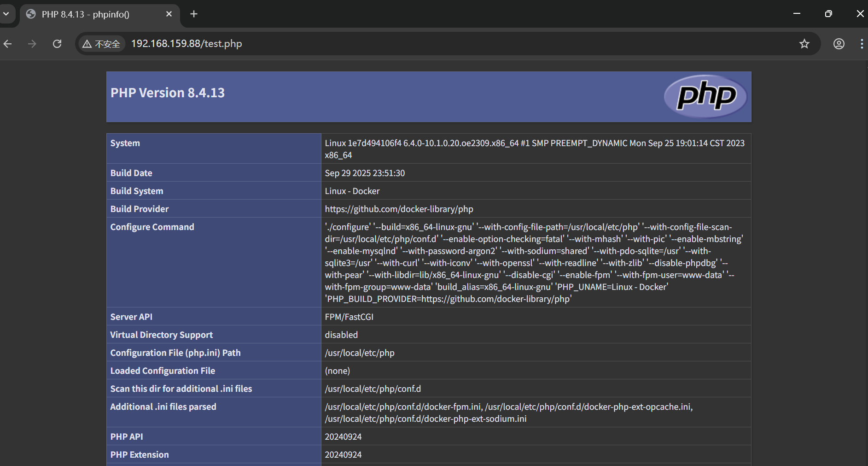Click the Build Provider github URL value
Image resolution: width=868 pixels, height=466 pixels.
pyautogui.click(x=399, y=209)
